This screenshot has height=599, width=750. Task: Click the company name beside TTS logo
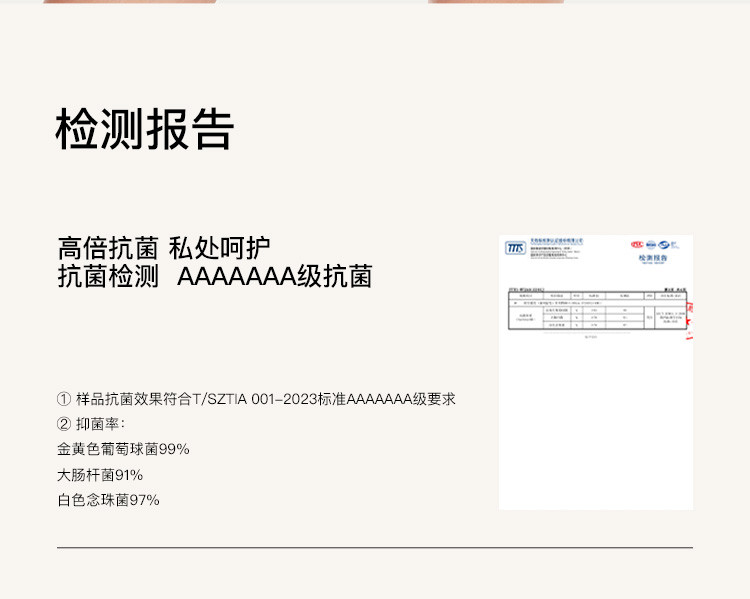point(555,242)
